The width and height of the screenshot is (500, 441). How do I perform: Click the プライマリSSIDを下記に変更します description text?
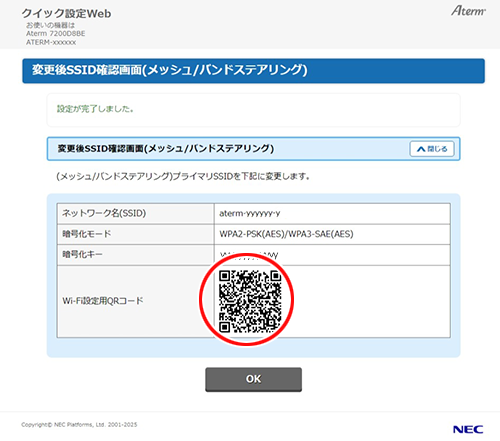click(x=183, y=176)
